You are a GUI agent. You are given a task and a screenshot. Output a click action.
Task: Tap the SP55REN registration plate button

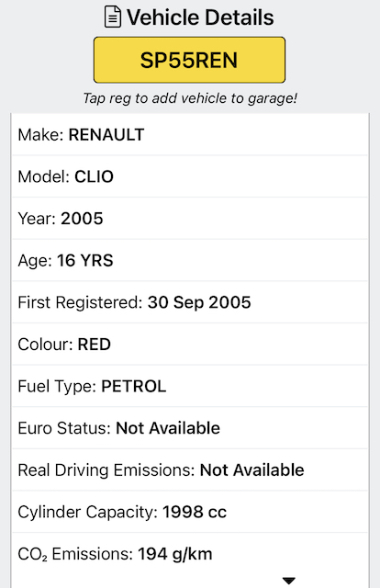point(189,60)
